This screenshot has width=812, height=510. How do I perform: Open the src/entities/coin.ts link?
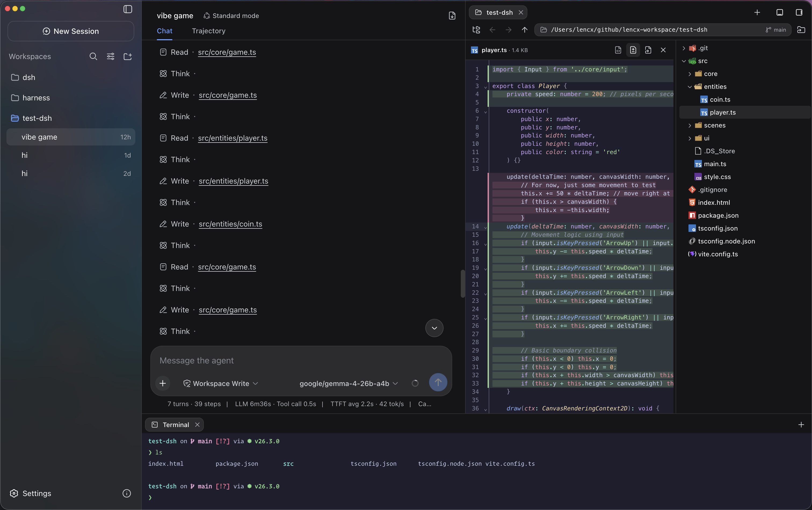tap(230, 224)
